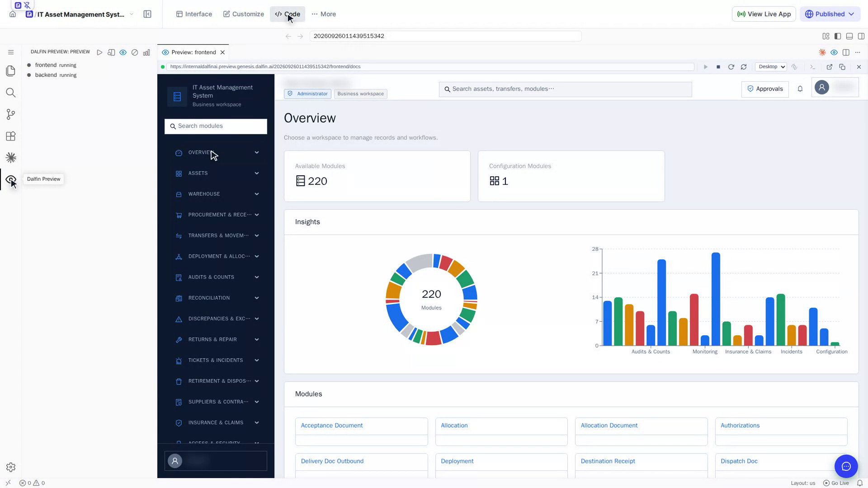Toggle the sidebar panel icon next to project name
Image resolution: width=868 pixels, height=488 pixels.
tap(147, 14)
